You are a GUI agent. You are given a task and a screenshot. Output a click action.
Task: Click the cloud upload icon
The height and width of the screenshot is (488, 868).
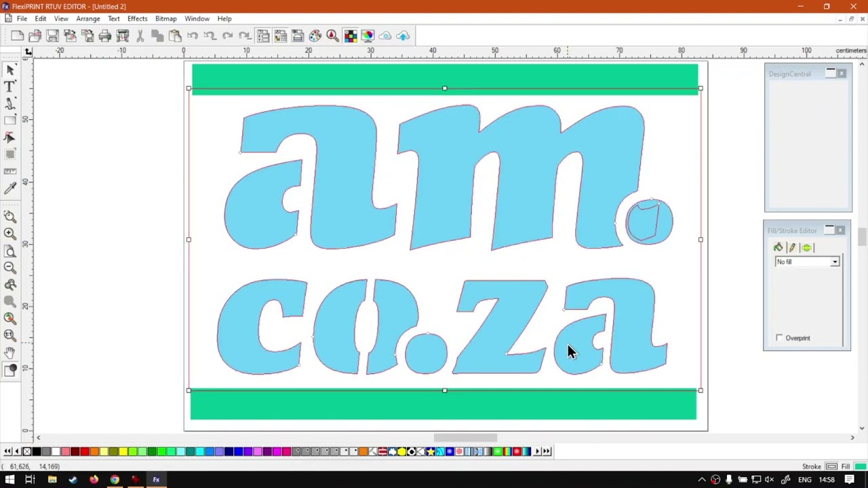coord(403,36)
